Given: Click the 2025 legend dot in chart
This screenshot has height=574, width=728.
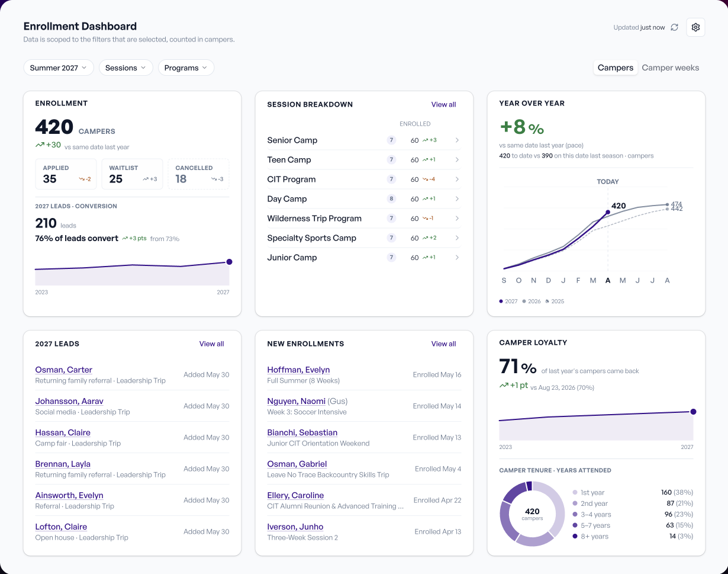Looking at the screenshot, I should pos(547,302).
